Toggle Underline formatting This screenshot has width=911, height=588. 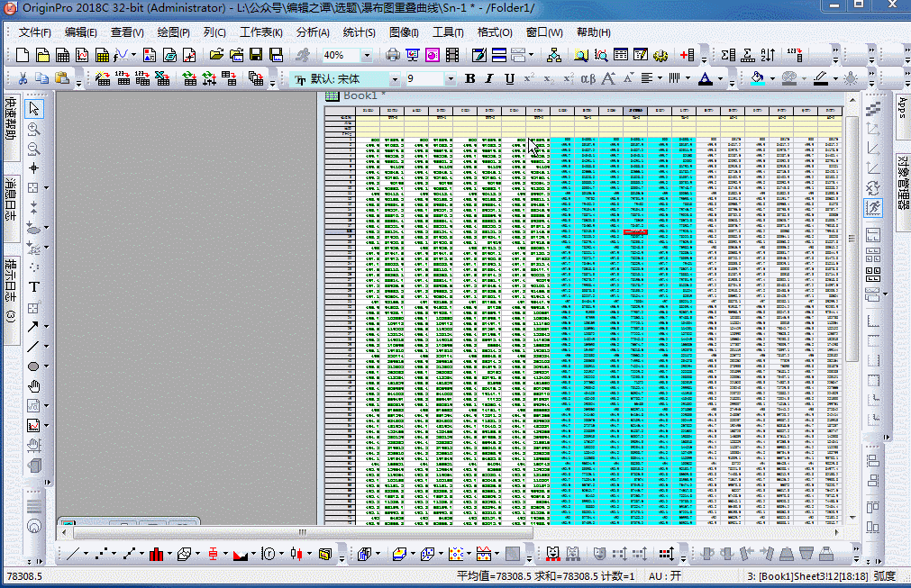(x=509, y=79)
